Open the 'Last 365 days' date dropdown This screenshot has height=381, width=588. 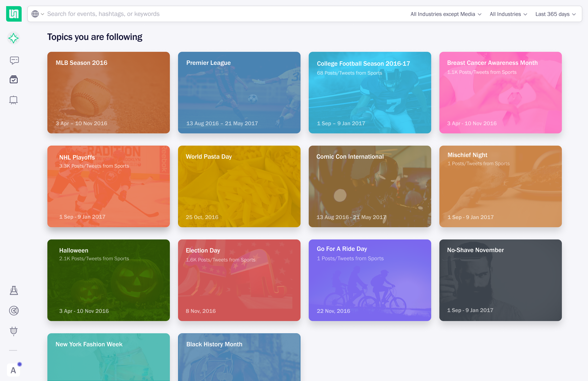(x=555, y=14)
